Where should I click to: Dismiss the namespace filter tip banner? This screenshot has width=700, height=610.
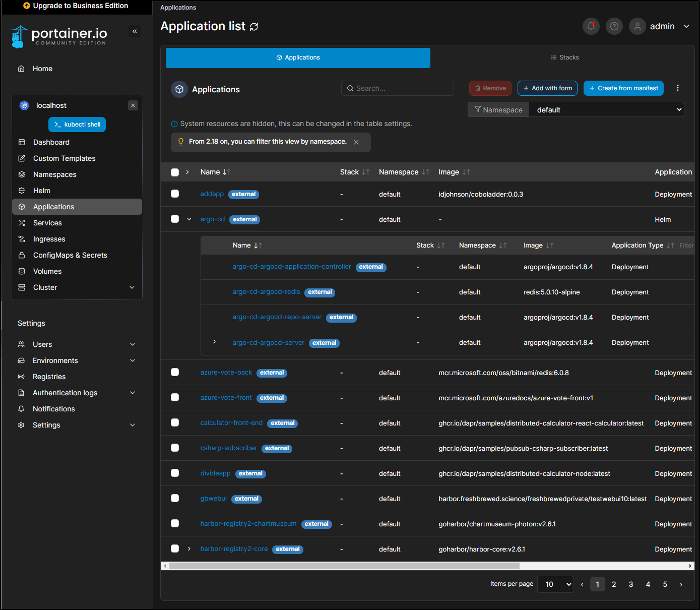[356, 142]
